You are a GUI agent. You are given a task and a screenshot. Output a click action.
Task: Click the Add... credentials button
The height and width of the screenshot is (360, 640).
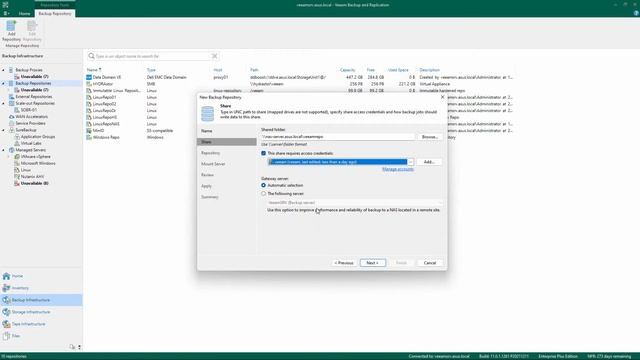[429, 162]
